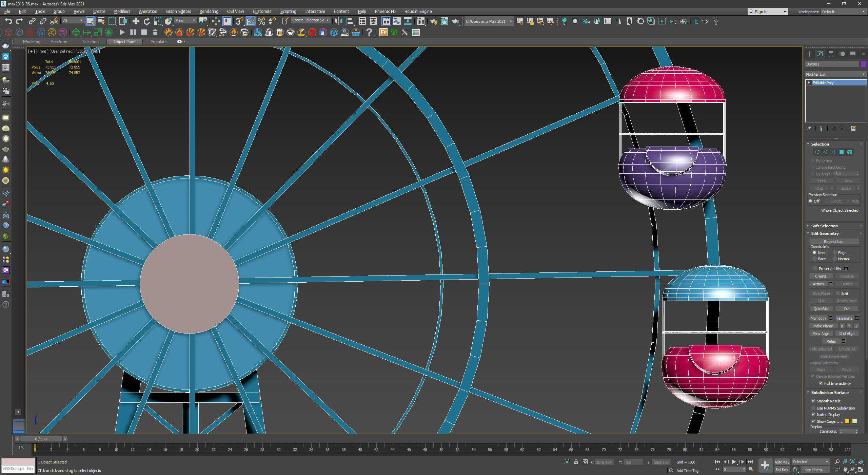Activate the Select and Link tool

pos(32,21)
